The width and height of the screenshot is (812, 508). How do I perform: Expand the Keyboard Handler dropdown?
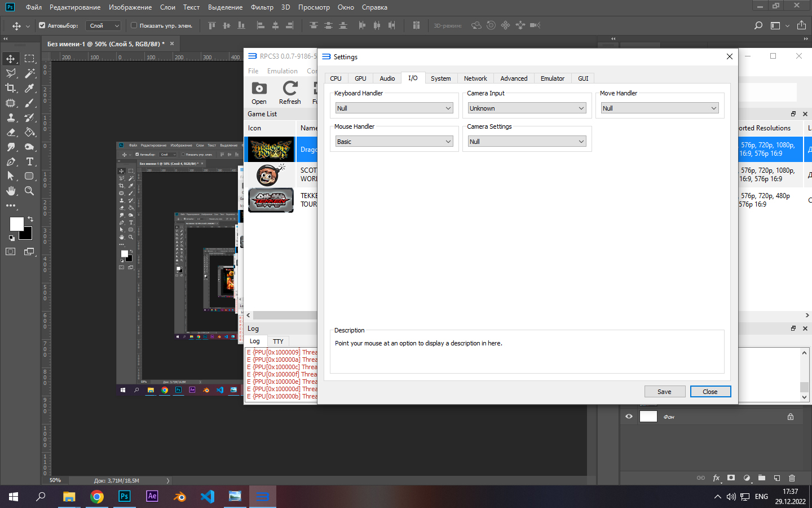pos(394,108)
